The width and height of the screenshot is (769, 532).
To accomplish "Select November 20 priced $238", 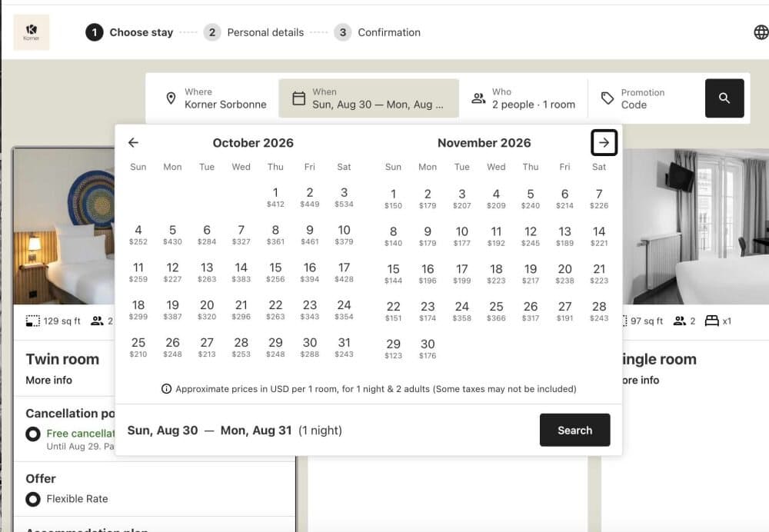I will point(565,274).
